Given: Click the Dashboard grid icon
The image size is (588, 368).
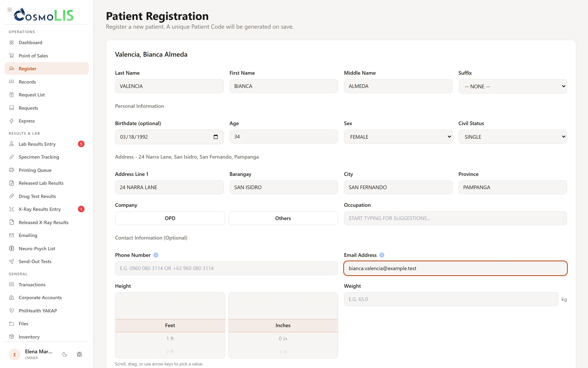Looking at the screenshot, I should [11, 43].
